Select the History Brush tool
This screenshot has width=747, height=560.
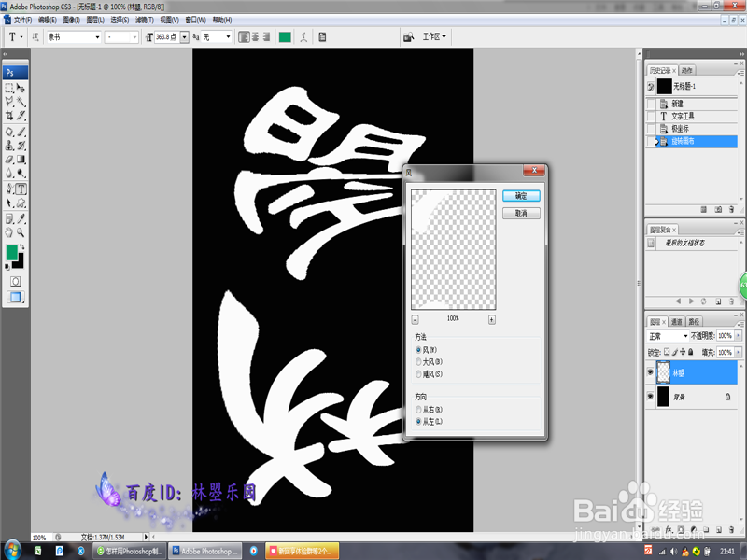(x=21, y=146)
